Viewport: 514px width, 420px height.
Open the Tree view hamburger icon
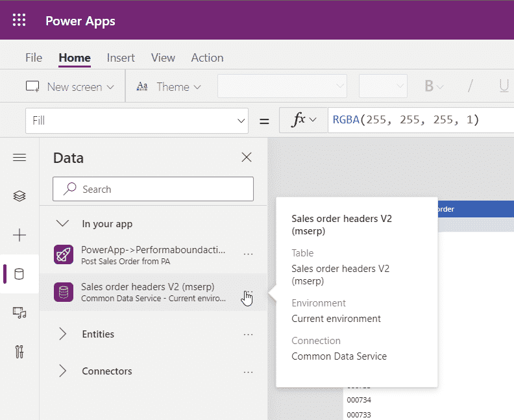(x=19, y=158)
